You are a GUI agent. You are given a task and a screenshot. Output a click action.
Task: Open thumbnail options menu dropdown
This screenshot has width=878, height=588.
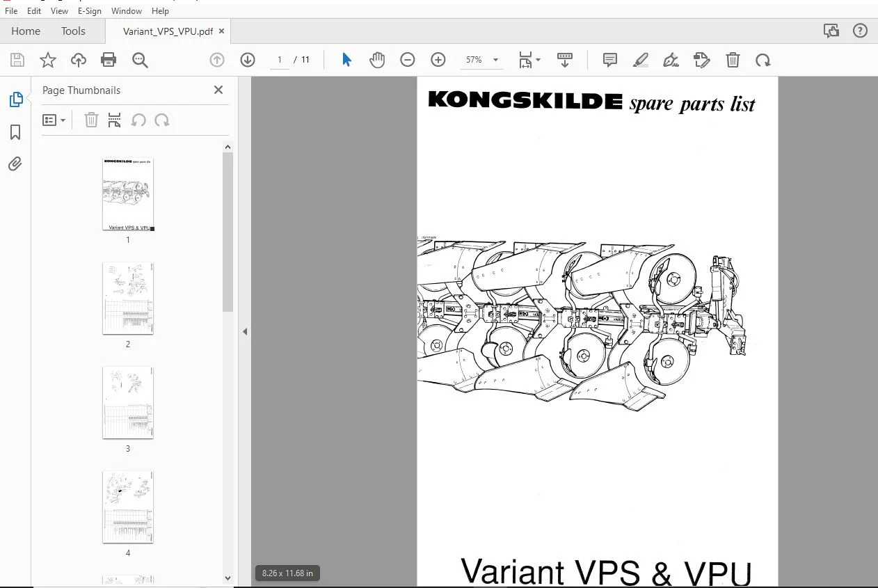[54, 120]
